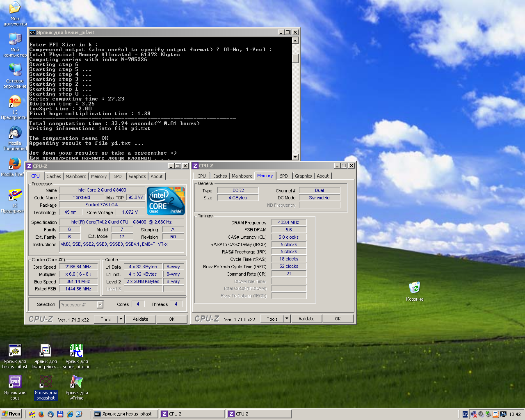Viewport: 525px width, 420px height.
Task: Click the 18:42 system clock
Action: click(515, 414)
